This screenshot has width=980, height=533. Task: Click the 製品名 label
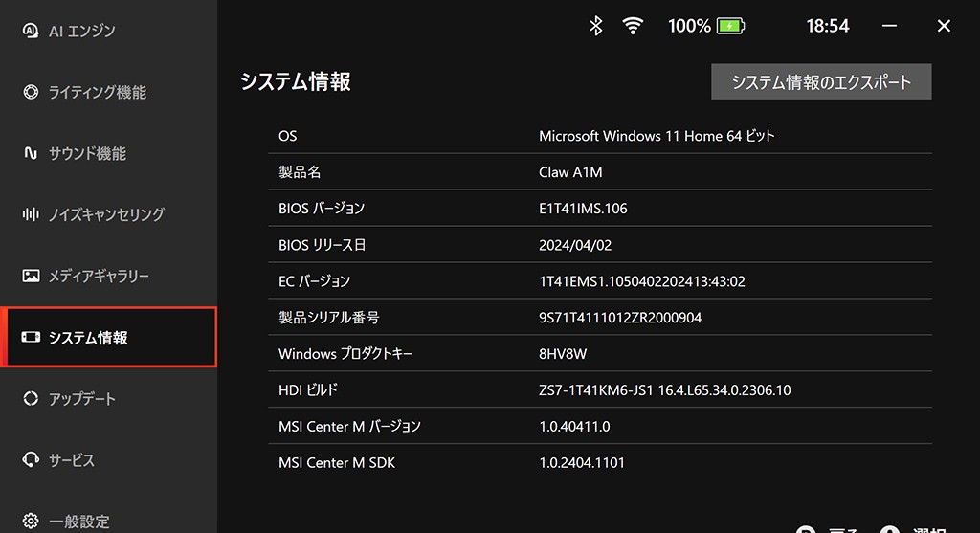[x=300, y=172]
